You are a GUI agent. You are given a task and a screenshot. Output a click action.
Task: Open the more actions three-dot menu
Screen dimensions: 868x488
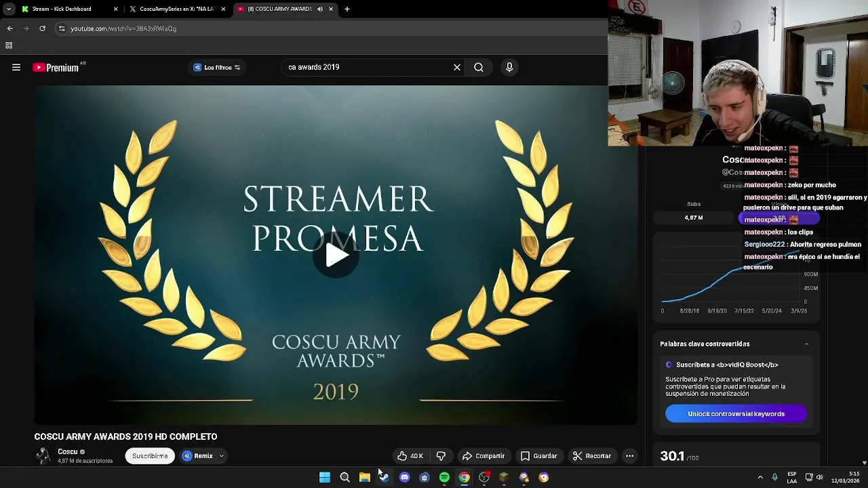(629, 456)
